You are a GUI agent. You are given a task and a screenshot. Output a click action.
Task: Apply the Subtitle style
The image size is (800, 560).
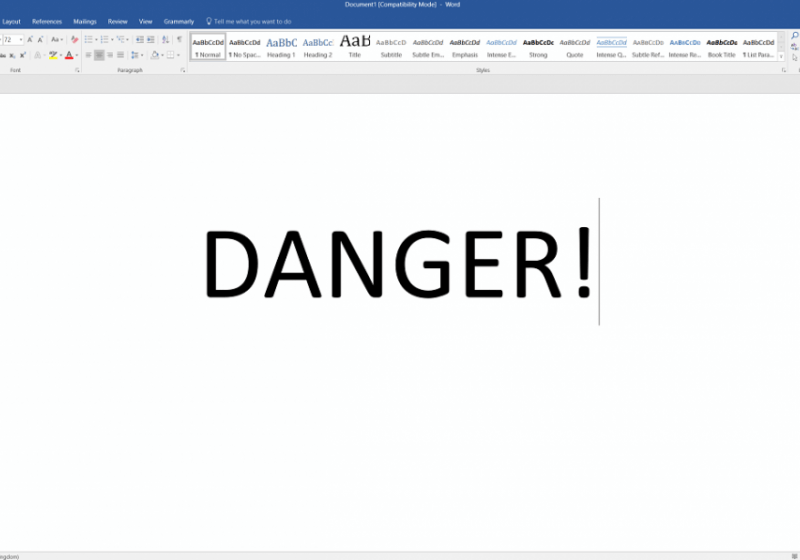coord(391,47)
